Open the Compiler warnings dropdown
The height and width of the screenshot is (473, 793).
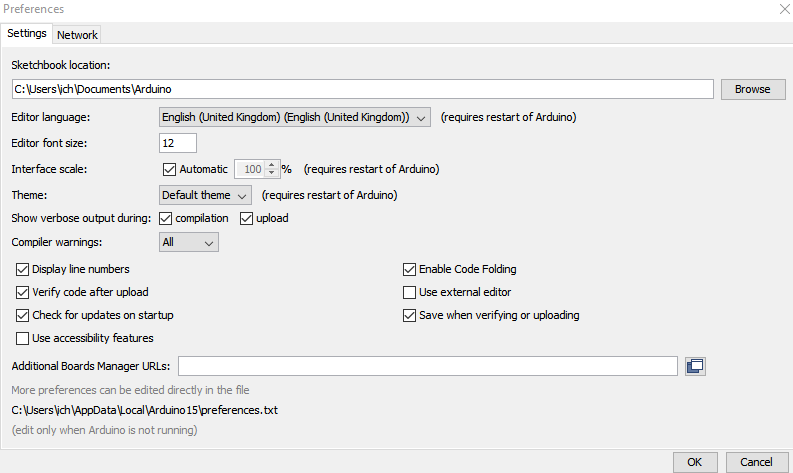coord(189,242)
